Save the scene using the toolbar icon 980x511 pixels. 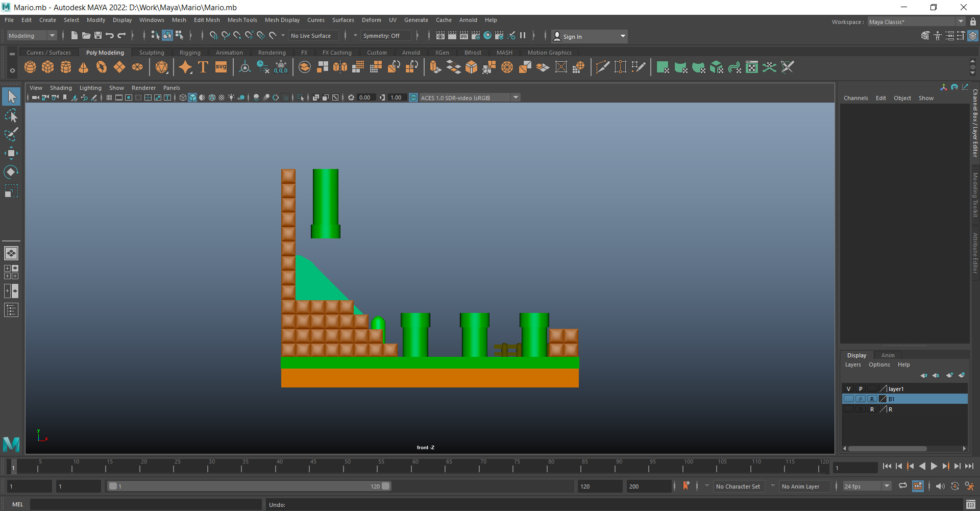point(98,36)
